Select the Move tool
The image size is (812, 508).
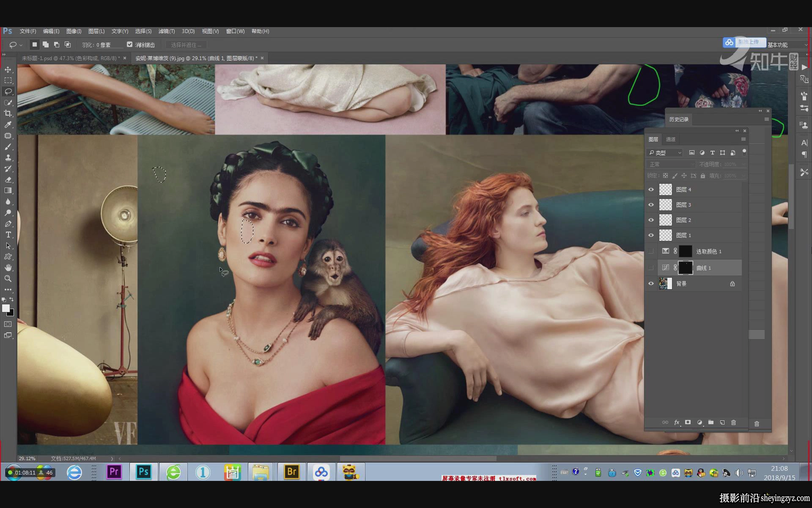coord(8,69)
